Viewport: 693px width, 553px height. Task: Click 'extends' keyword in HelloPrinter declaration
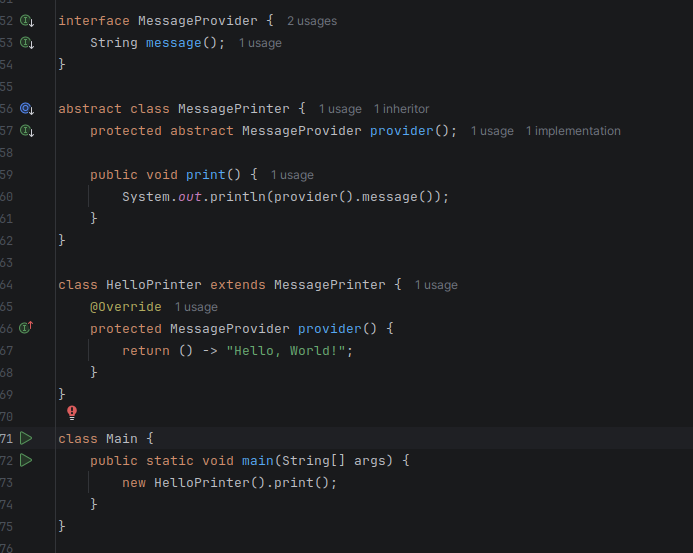tap(238, 285)
